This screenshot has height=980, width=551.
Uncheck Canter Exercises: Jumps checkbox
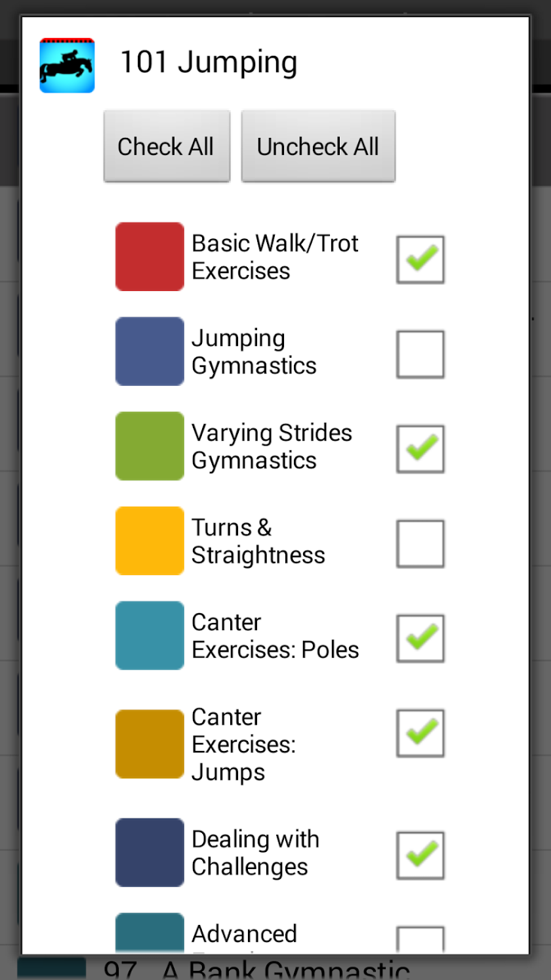click(x=420, y=733)
